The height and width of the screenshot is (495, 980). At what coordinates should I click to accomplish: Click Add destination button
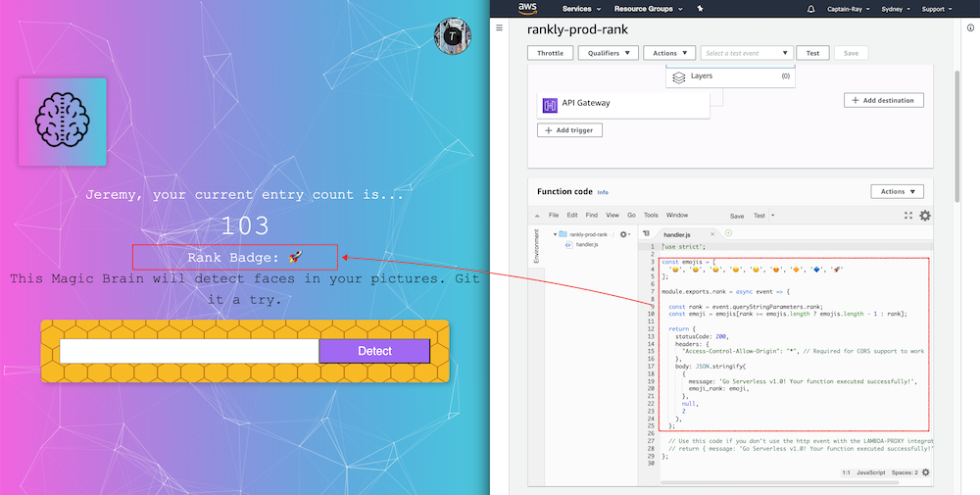coord(884,100)
